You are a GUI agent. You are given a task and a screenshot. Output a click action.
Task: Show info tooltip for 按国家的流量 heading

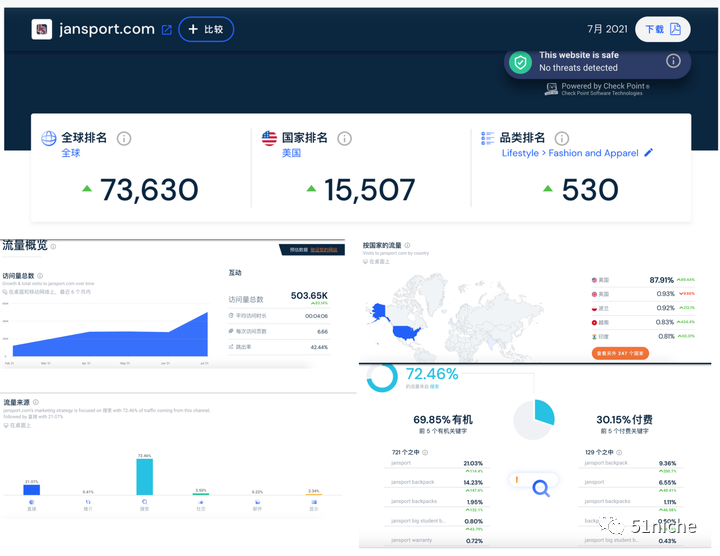click(407, 245)
